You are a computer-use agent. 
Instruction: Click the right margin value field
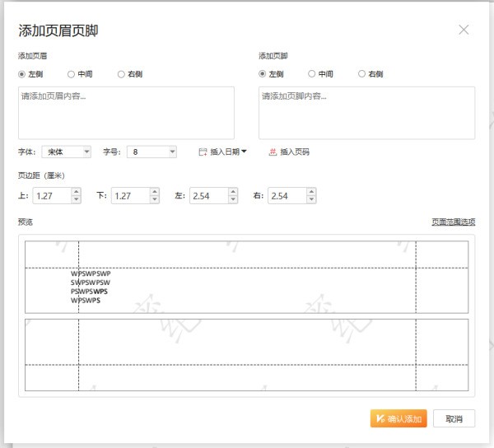click(x=287, y=196)
